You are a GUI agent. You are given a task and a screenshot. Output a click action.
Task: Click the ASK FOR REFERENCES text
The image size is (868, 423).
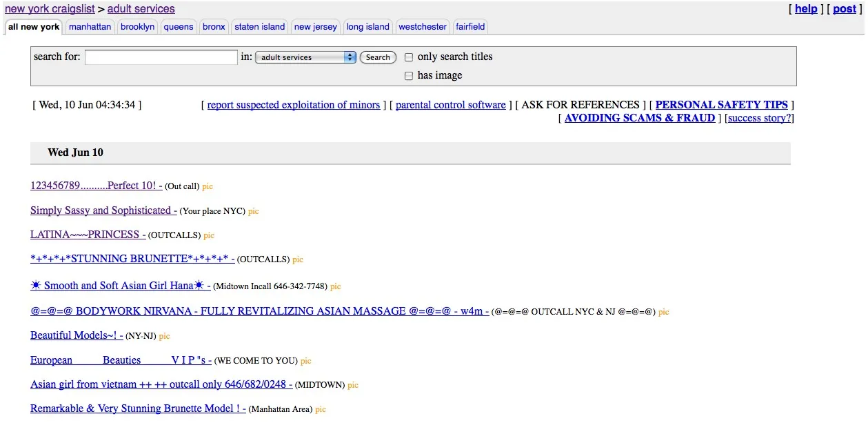(x=581, y=105)
